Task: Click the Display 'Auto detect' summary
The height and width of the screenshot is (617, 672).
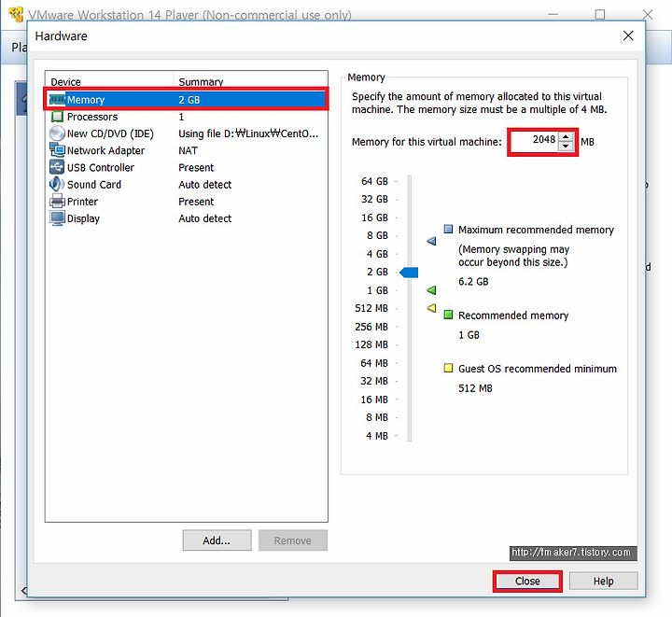Action: click(x=204, y=218)
